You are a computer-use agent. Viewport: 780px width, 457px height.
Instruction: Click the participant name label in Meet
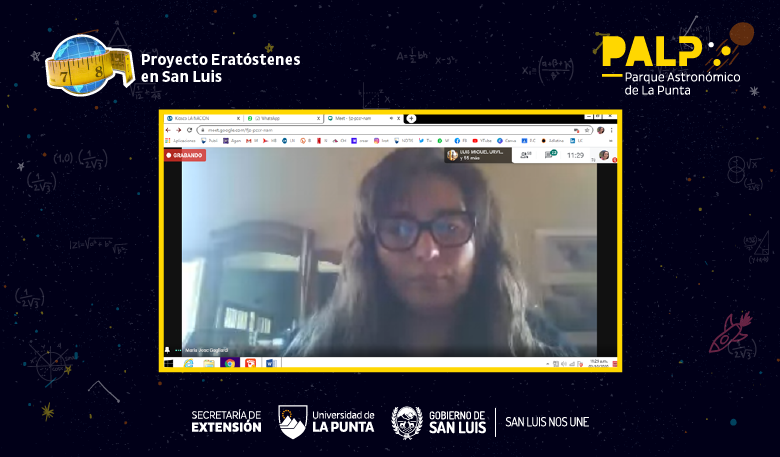pyautogui.click(x=206, y=351)
